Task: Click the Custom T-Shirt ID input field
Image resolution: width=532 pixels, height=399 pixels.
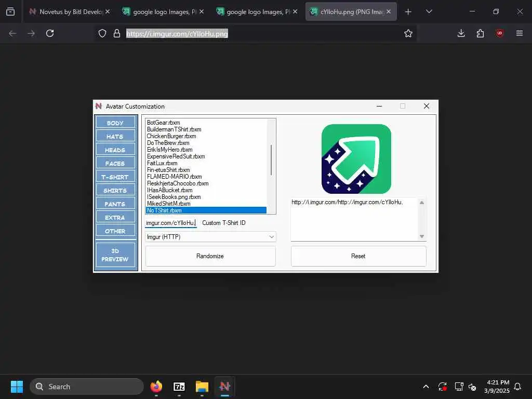Action: [170, 223]
